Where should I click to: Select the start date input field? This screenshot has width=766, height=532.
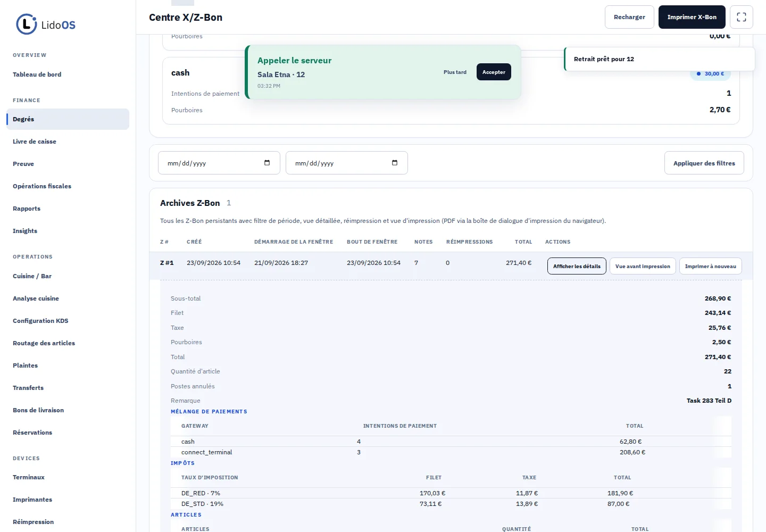coord(219,163)
